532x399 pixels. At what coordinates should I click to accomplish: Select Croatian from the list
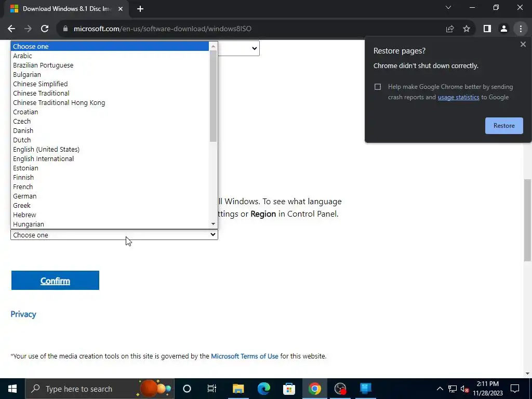[110, 112]
